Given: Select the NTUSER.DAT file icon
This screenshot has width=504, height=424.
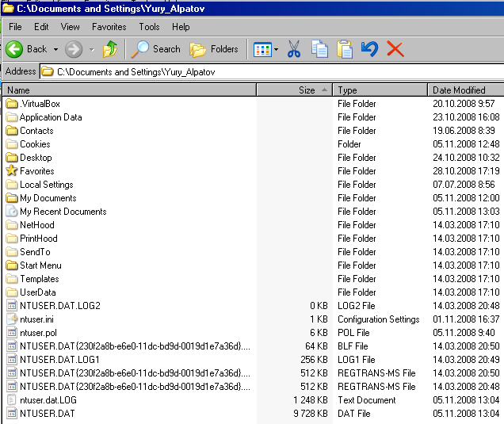Looking at the screenshot, I should coord(12,414).
